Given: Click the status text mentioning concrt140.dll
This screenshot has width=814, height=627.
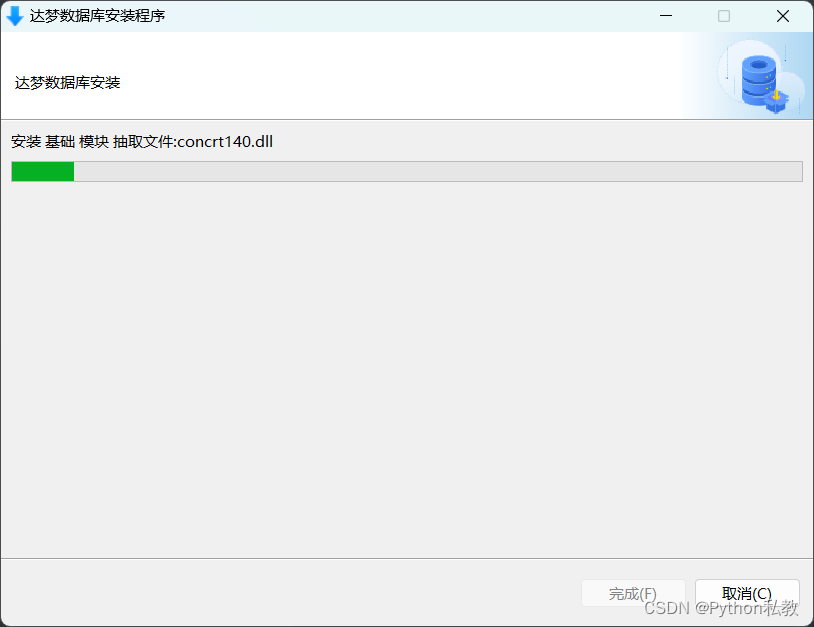Looking at the screenshot, I should [x=142, y=142].
